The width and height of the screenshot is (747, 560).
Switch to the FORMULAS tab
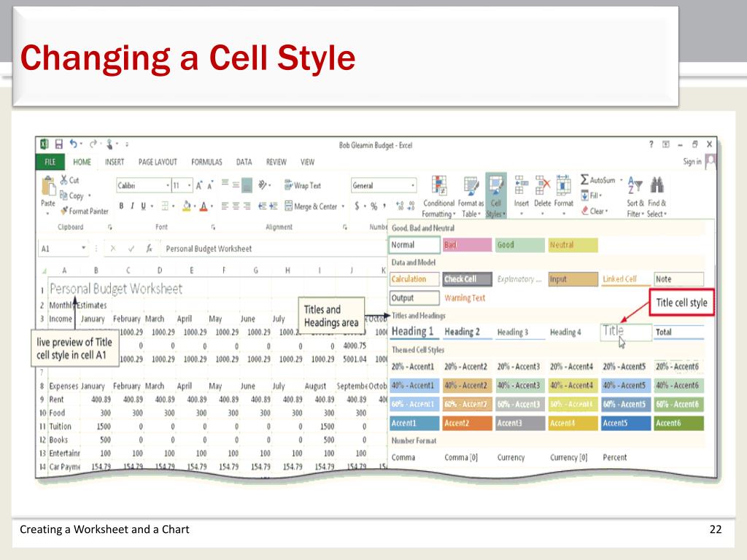pyautogui.click(x=206, y=162)
